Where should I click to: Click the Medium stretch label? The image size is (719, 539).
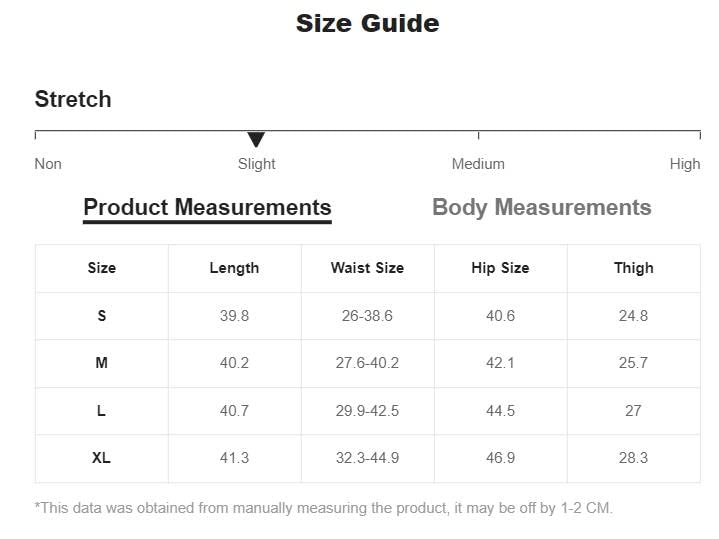tap(478, 164)
